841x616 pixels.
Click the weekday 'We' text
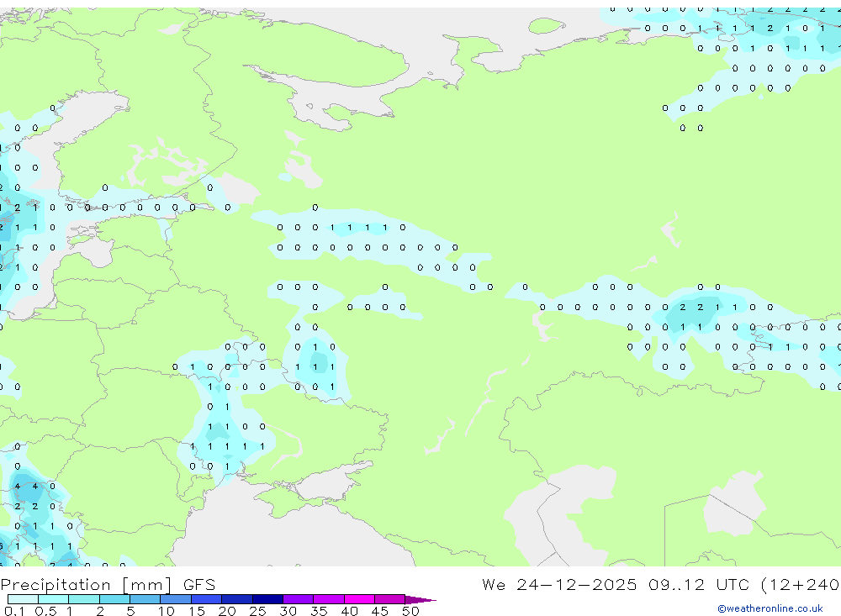pos(494,584)
